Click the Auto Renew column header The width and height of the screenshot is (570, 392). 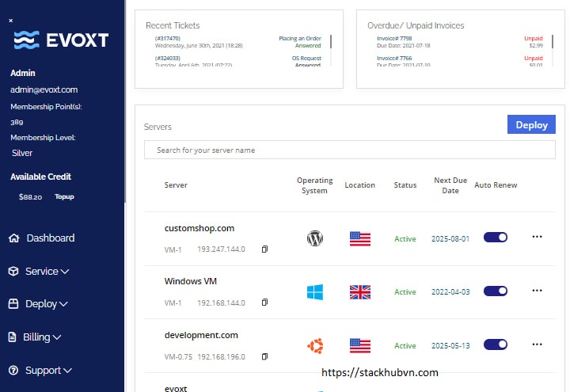point(496,185)
